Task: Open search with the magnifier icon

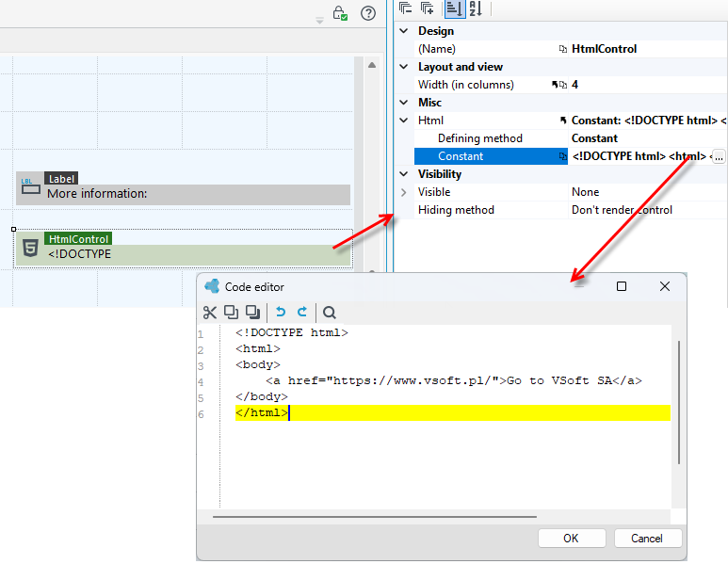Action: pyautogui.click(x=330, y=313)
